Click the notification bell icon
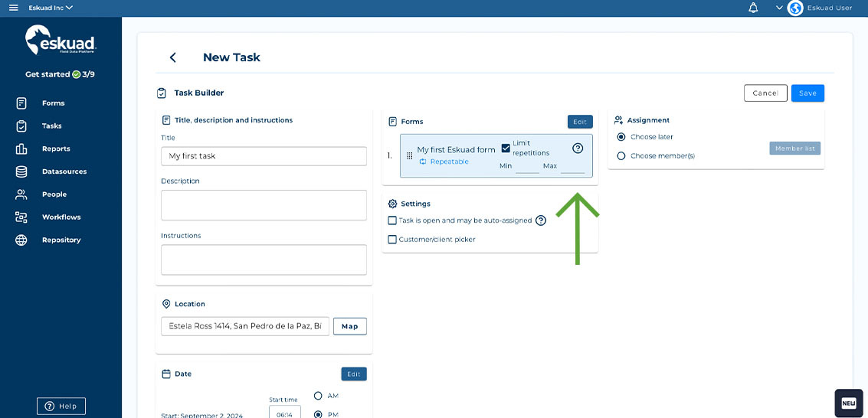Image resolution: width=868 pixels, height=418 pixels. click(x=753, y=8)
